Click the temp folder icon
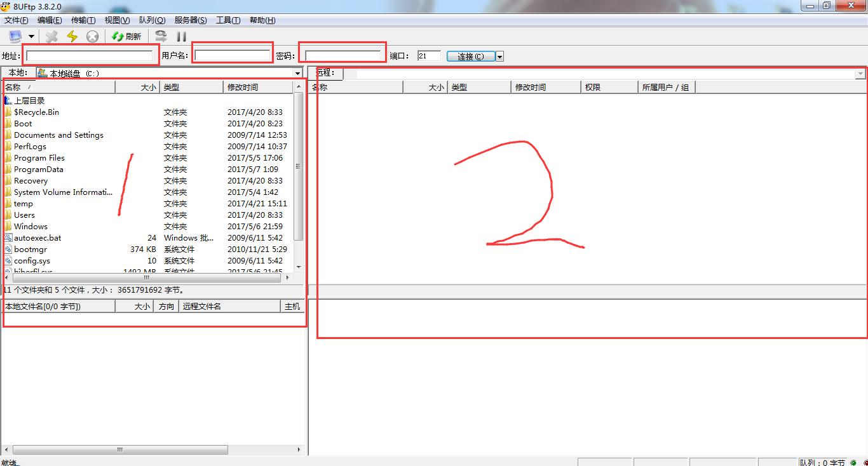The width and height of the screenshot is (868, 466). coord(8,204)
